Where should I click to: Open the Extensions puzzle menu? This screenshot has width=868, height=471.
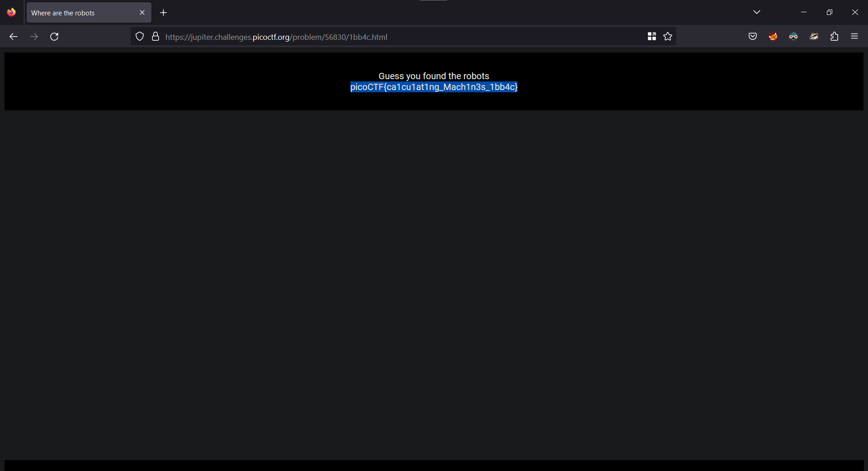click(834, 37)
